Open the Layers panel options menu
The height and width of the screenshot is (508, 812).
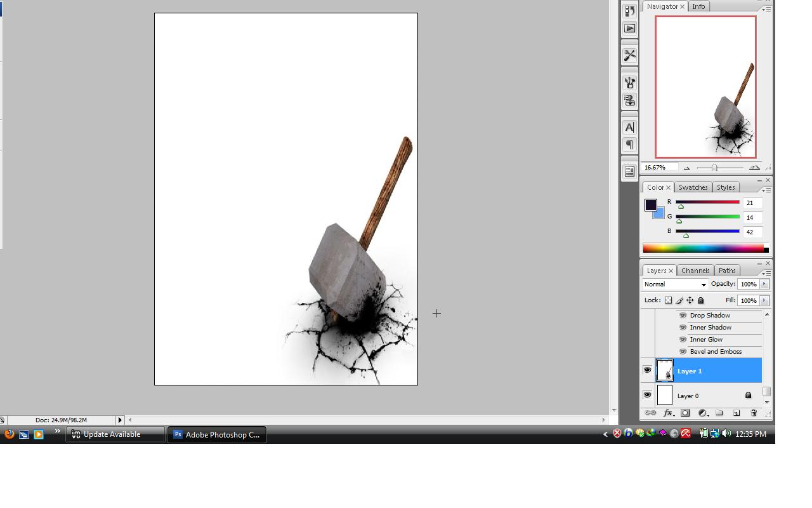[x=766, y=273]
